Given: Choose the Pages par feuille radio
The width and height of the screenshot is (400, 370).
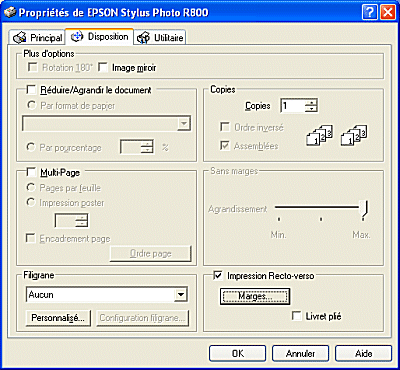Looking at the screenshot, I should (x=31, y=188).
